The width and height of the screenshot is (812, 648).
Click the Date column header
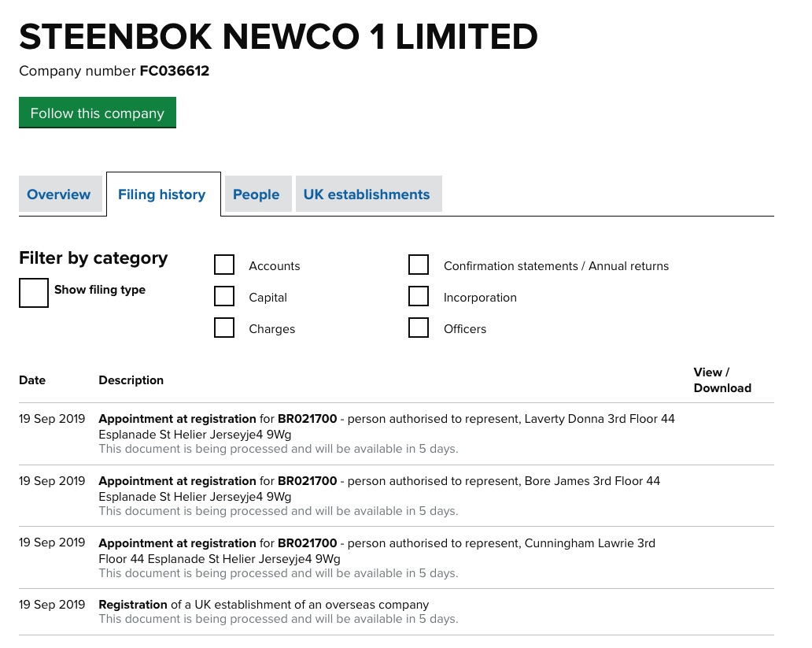[32, 380]
